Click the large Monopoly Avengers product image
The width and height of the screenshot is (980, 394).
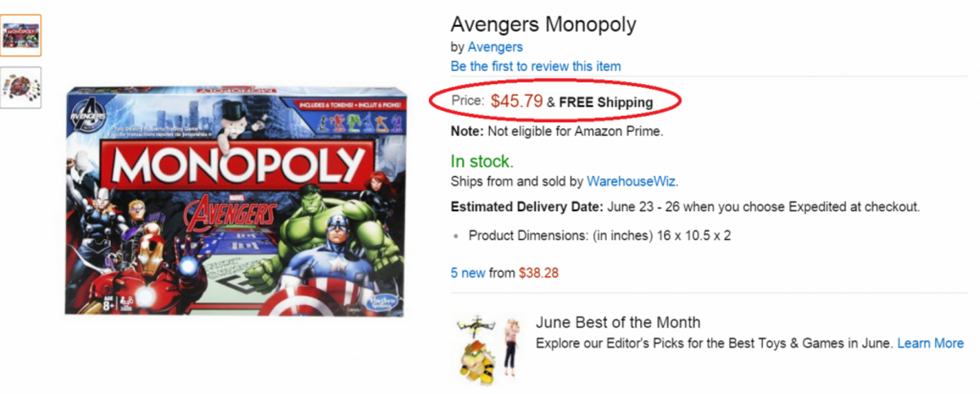coord(234,200)
